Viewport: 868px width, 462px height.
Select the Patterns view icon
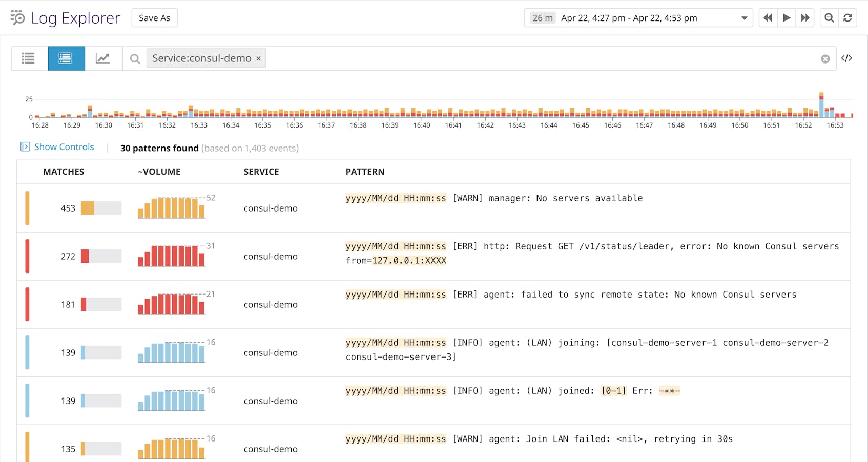[66, 58]
